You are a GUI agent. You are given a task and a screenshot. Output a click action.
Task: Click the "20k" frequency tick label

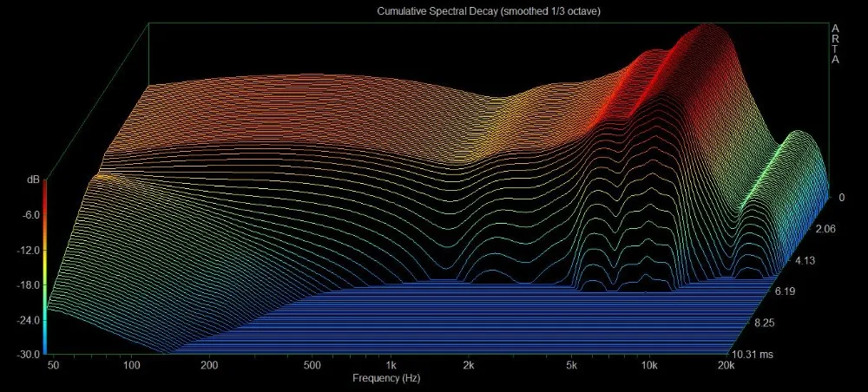[725, 365]
